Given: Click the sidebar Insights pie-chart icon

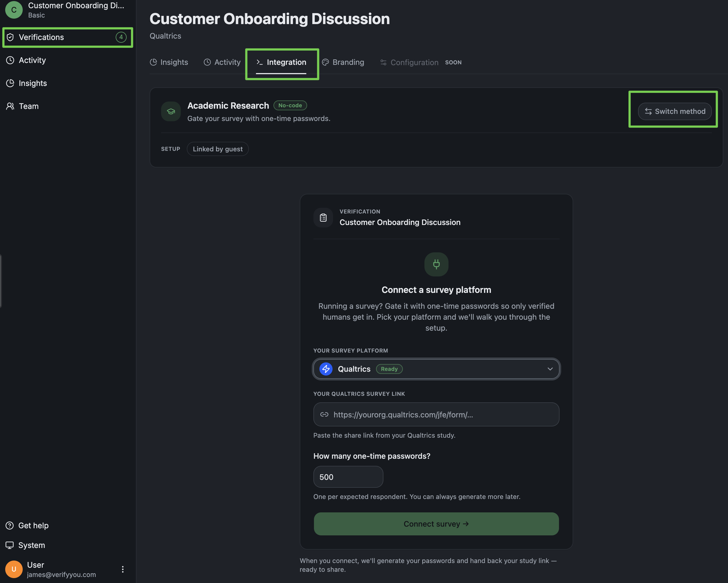Looking at the screenshot, I should pyautogui.click(x=10, y=83).
